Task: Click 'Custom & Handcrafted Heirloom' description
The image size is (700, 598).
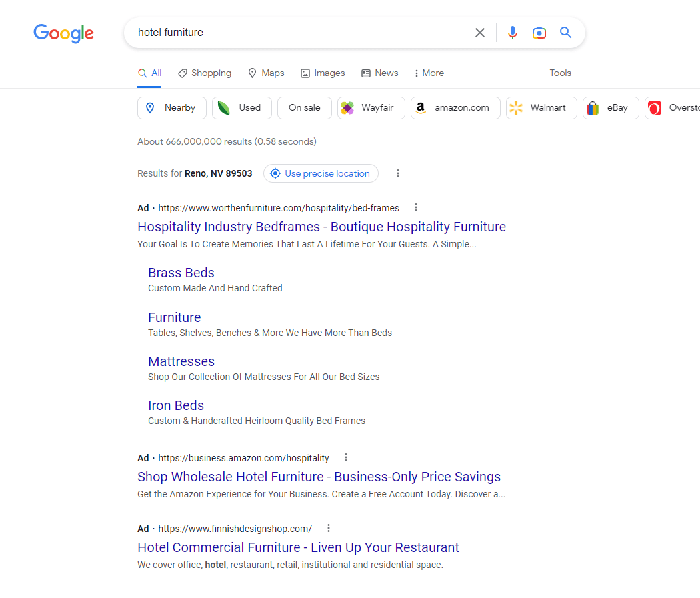Action: click(257, 421)
